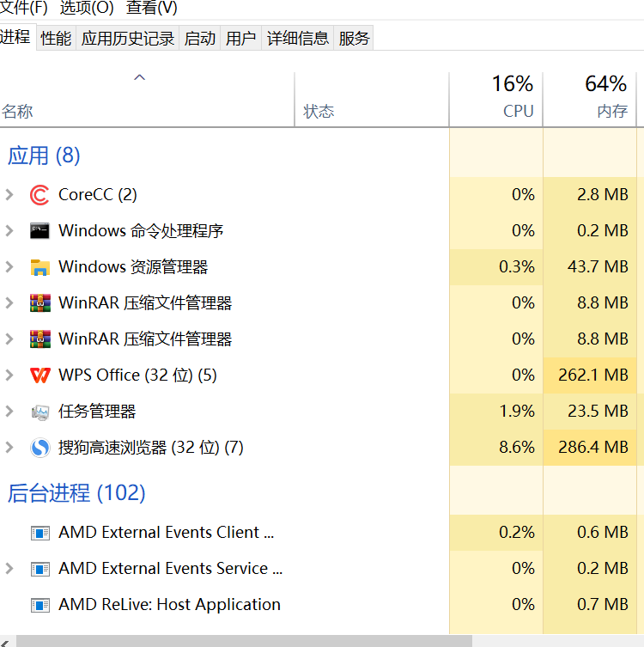Sort by the 16% CPU column header

pyautogui.click(x=496, y=99)
